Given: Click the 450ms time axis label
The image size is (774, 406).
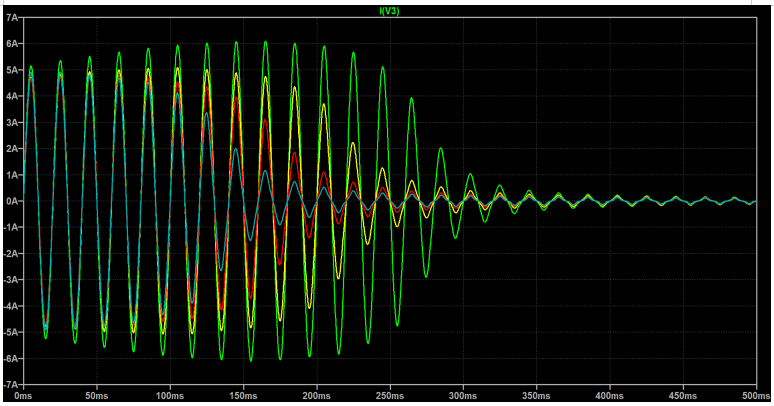Looking at the screenshot, I should pos(683,396).
